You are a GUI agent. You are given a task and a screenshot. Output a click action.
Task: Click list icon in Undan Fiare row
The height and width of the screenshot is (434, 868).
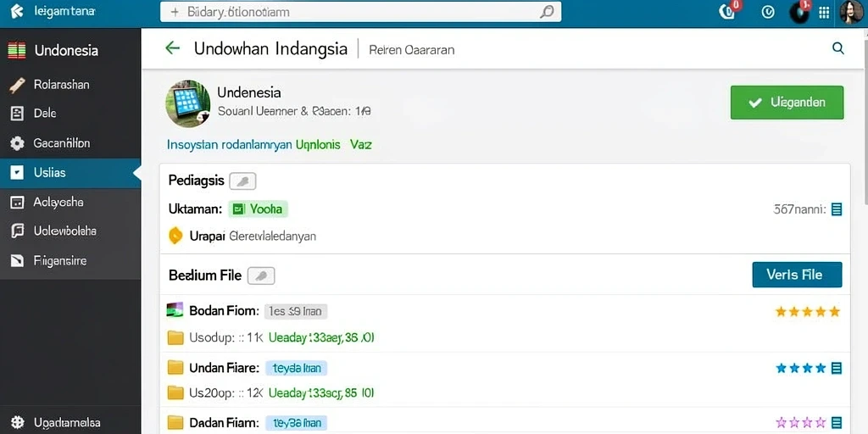(837, 368)
